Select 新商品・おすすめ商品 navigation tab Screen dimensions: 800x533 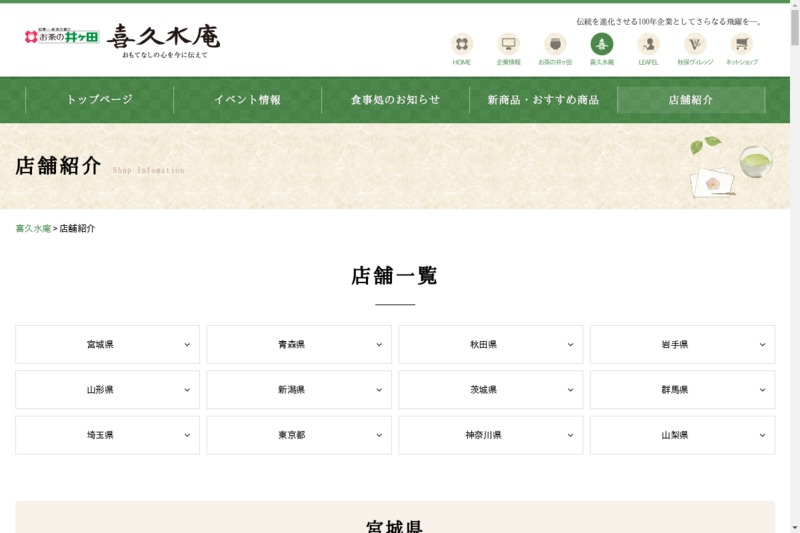543,100
